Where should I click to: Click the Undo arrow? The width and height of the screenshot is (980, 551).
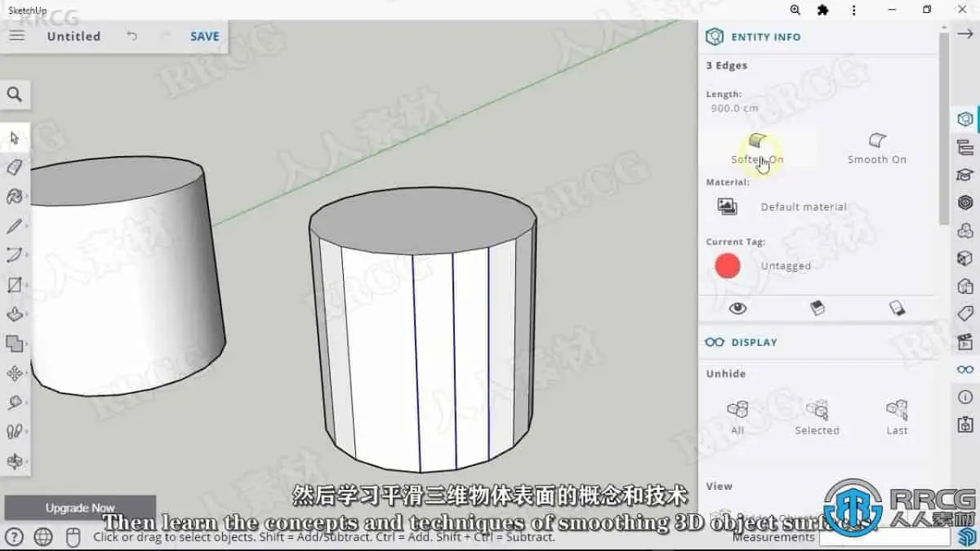[x=132, y=36]
